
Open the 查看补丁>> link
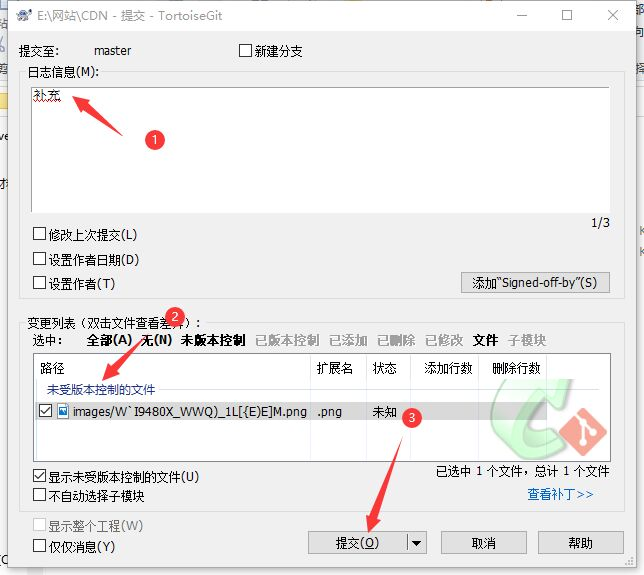(560, 494)
